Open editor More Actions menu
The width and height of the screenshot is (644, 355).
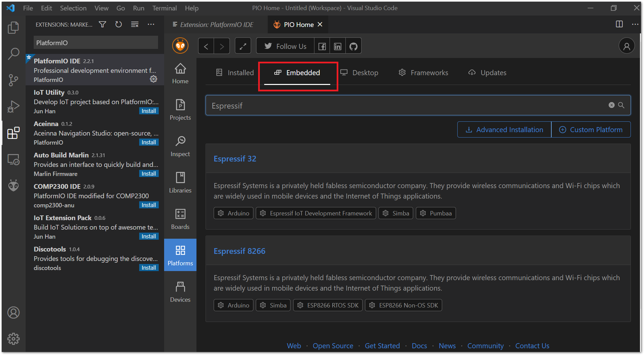(x=635, y=24)
